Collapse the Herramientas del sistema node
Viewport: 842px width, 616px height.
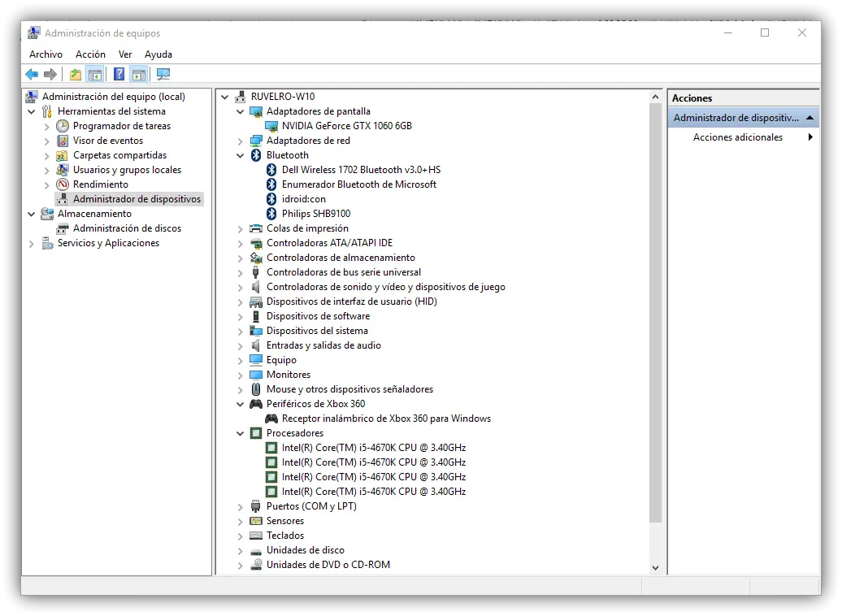(x=32, y=111)
